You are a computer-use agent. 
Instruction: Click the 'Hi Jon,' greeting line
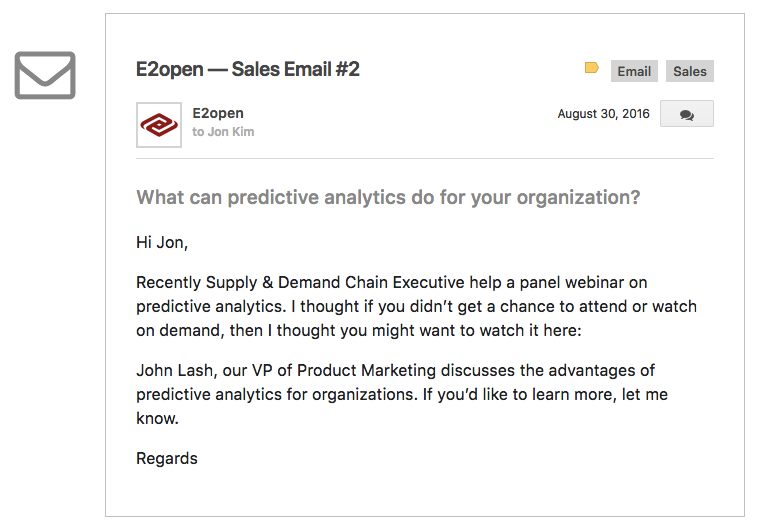[162, 242]
